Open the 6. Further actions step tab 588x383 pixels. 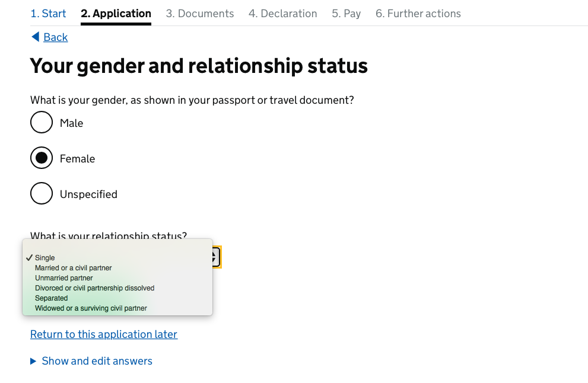point(418,14)
